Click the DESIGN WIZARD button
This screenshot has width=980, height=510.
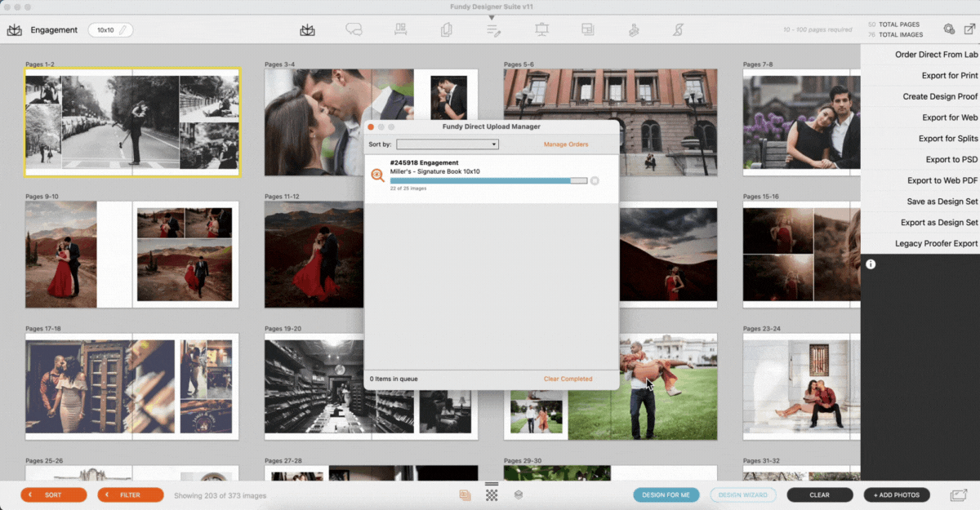pos(743,494)
